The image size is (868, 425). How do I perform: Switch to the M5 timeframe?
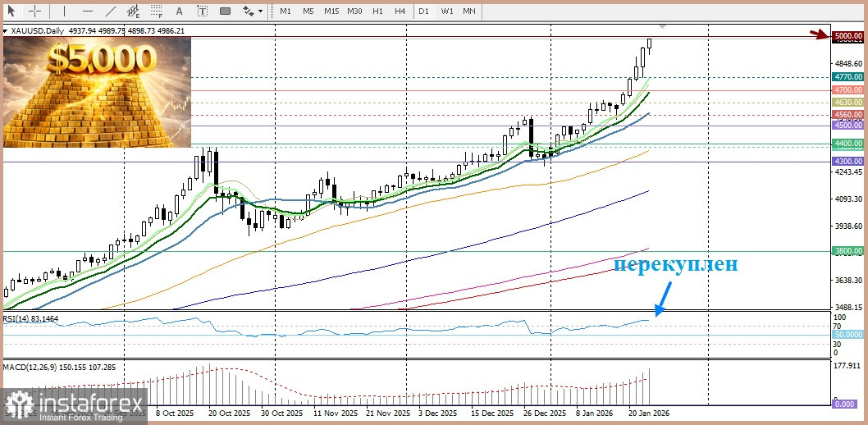tap(308, 11)
